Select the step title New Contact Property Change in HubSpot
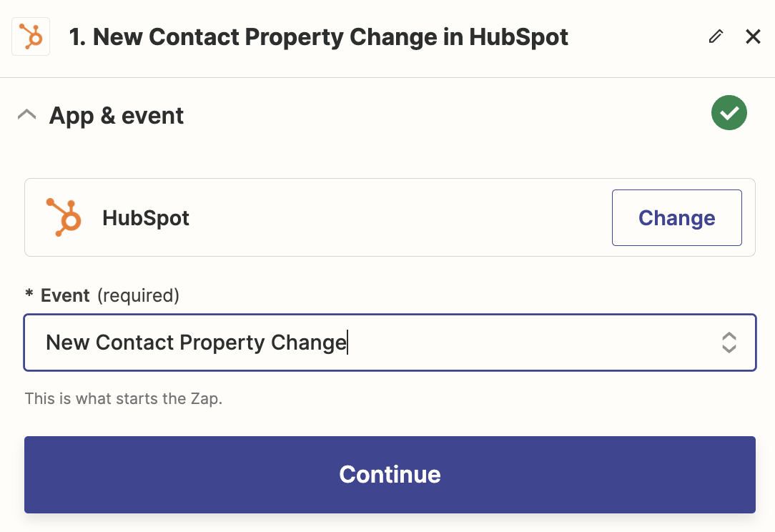This screenshot has width=775, height=532. (317, 36)
